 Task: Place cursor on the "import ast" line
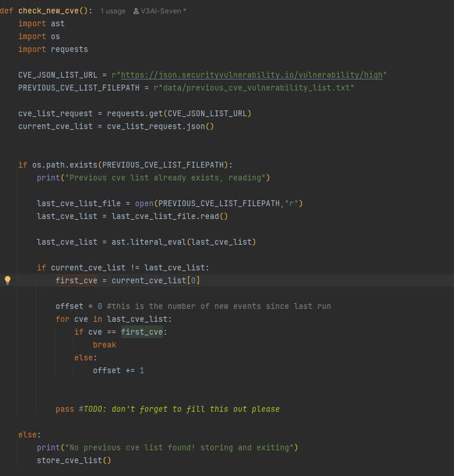pyautogui.click(x=41, y=24)
